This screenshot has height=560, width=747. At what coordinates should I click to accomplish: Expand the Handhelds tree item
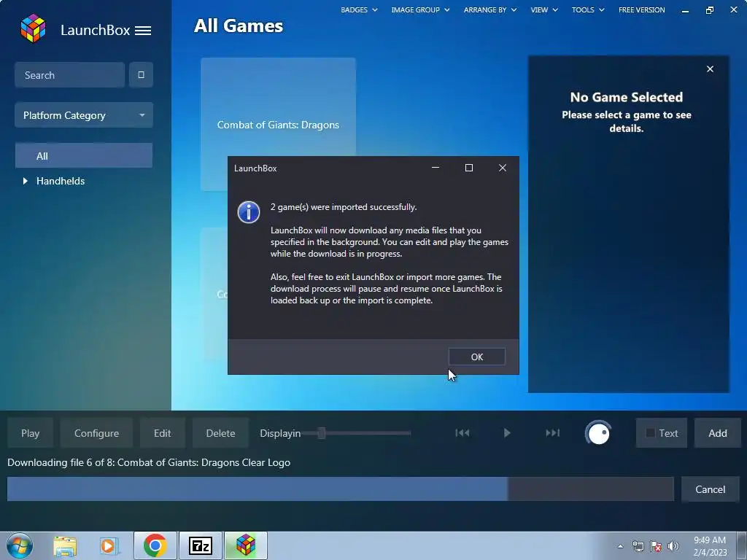pyautogui.click(x=26, y=181)
